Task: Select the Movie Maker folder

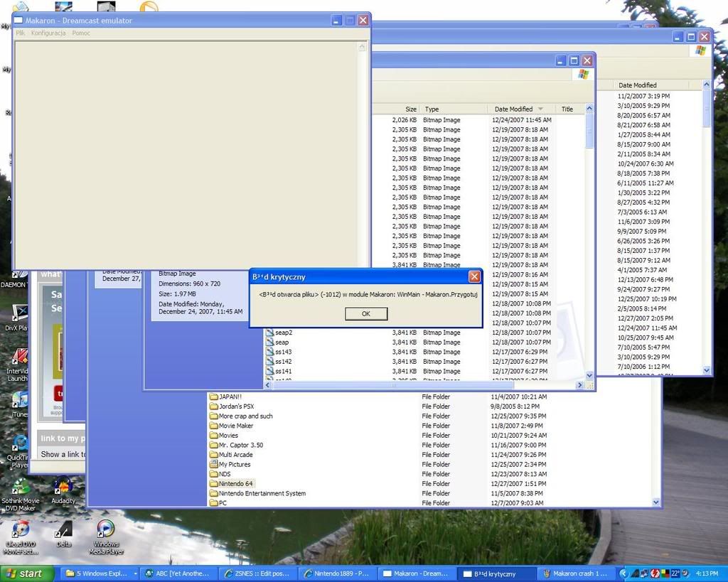Action: tap(232, 426)
